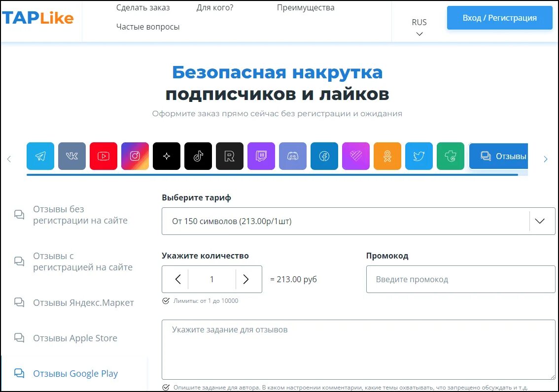Click chat icon beside Отзывы Яндекс.Маркет
Viewport: 559px width, 392px height.
click(19, 302)
